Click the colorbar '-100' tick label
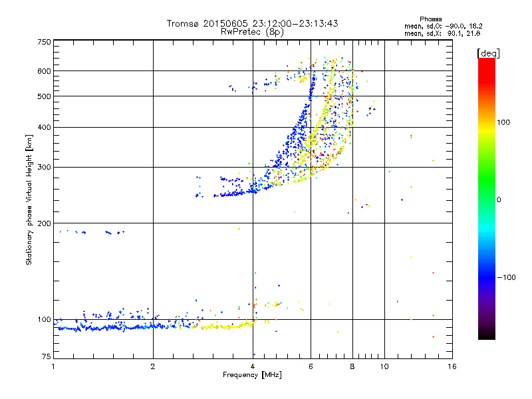The height and width of the screenshot is (399, 532). pyautogui.click(x=506, y=277)
